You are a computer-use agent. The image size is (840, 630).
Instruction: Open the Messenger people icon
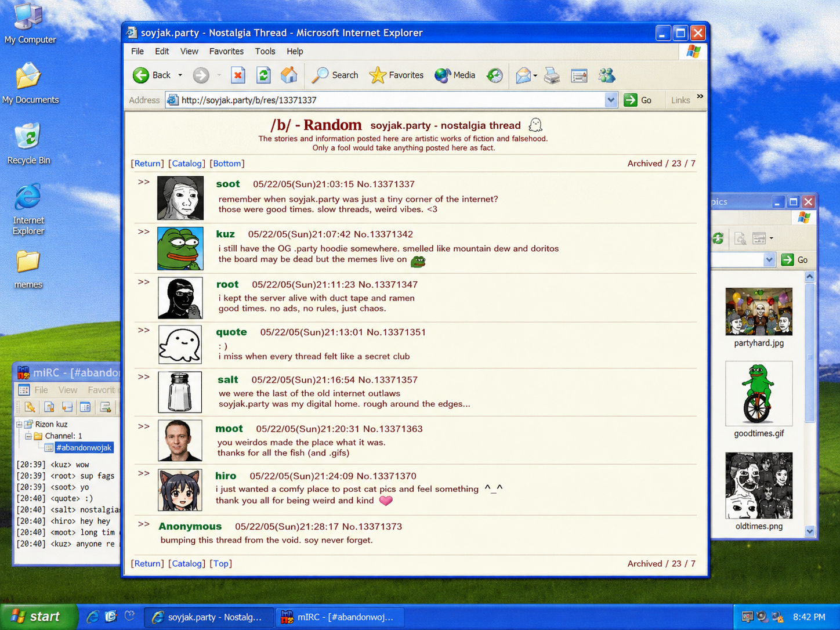tap(607, 75)
